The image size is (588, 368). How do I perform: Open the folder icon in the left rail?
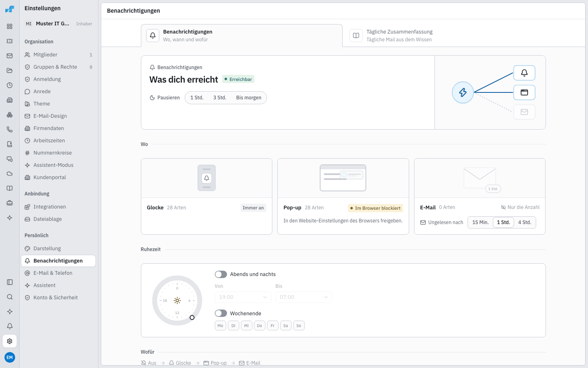point(10,71)
